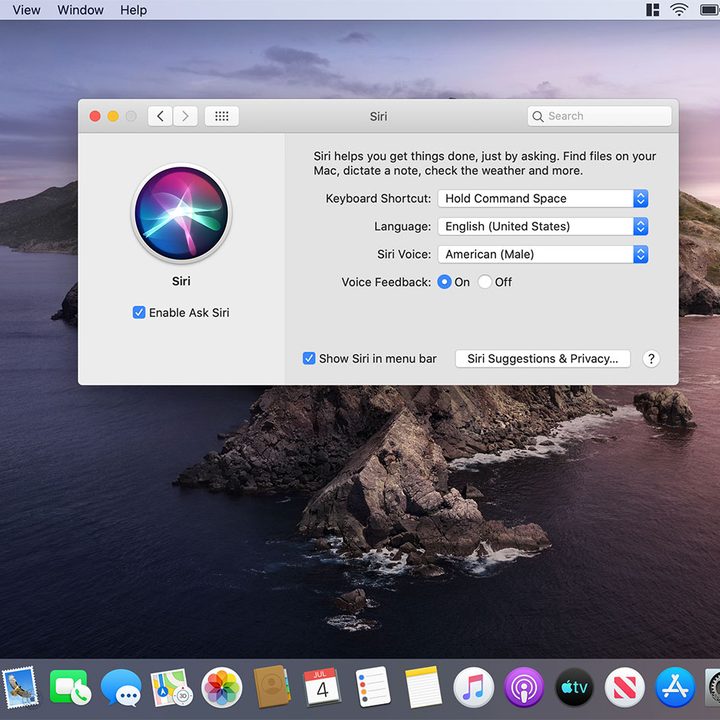
Task: Launch Apple TV from the Dock
Action: coord(574,687)
